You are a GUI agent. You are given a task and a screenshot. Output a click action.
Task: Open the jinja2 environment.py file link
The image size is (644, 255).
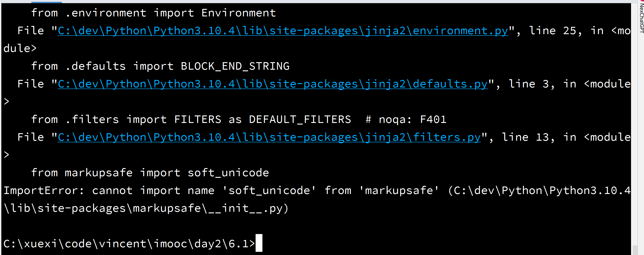click(x=283, y=31)
